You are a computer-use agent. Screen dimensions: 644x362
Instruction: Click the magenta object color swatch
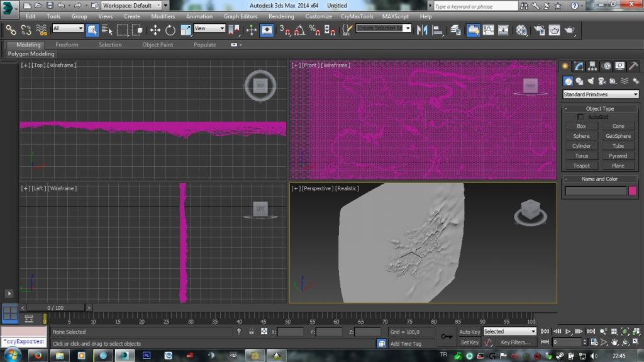click(633, 191)
